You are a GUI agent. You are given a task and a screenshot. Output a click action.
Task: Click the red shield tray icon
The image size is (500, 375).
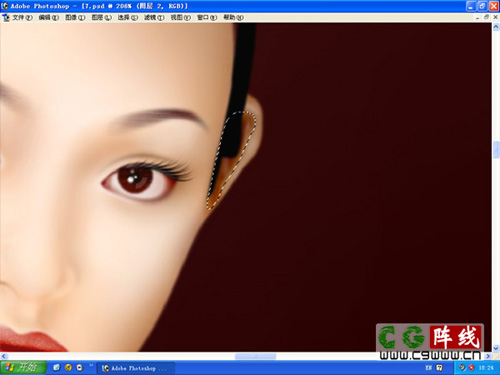coord(471,367)
